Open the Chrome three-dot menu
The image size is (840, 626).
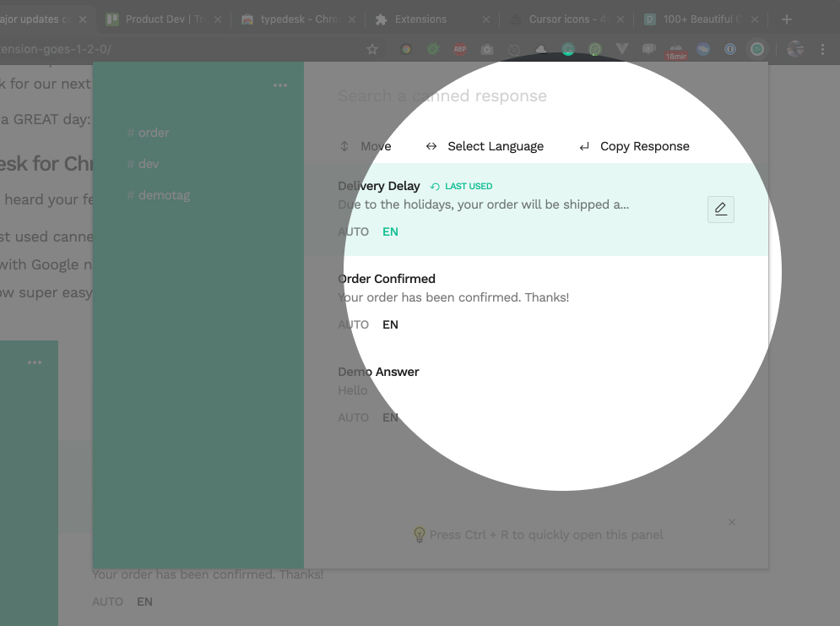tap(824, 50)
